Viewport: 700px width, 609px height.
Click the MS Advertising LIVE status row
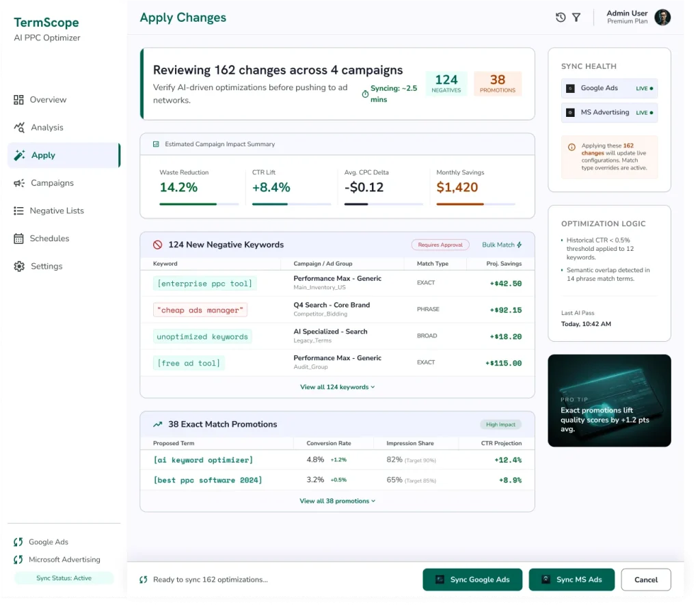609,113
